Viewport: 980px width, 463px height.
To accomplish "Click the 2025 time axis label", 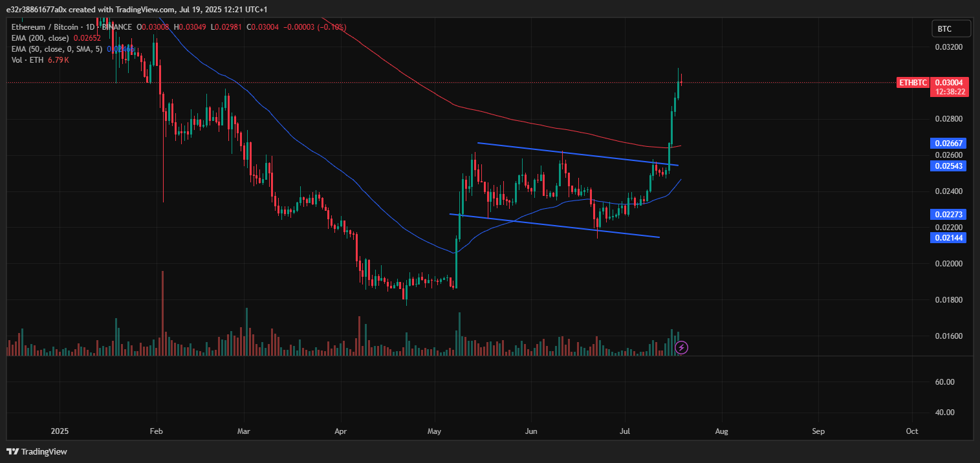I will click(x=60, y=430).
